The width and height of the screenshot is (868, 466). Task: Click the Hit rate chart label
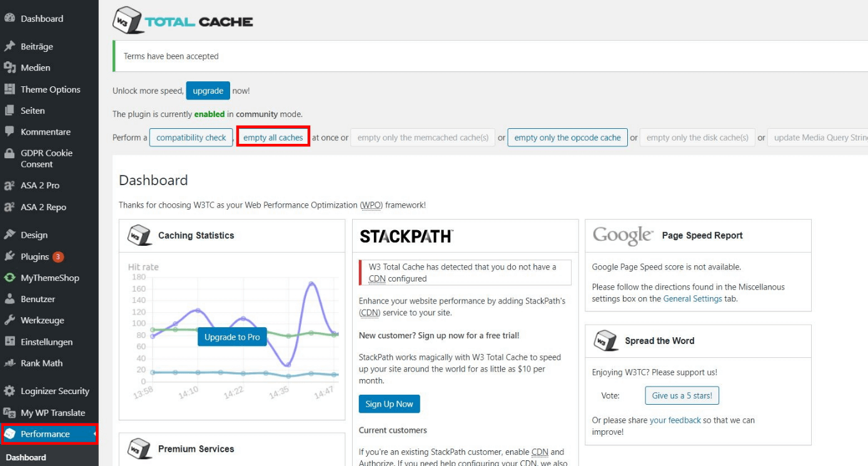[x=143, y=267]
